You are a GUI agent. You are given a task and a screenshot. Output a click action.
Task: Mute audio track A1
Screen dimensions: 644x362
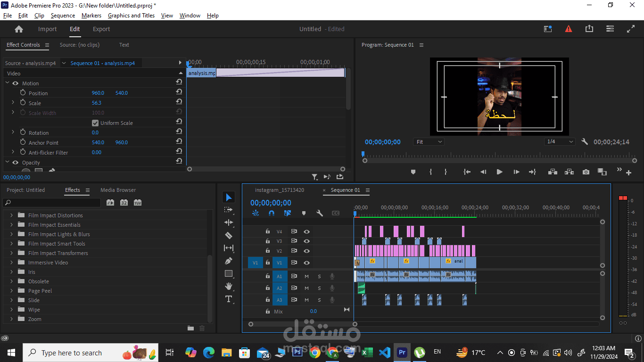click(306, 276)
